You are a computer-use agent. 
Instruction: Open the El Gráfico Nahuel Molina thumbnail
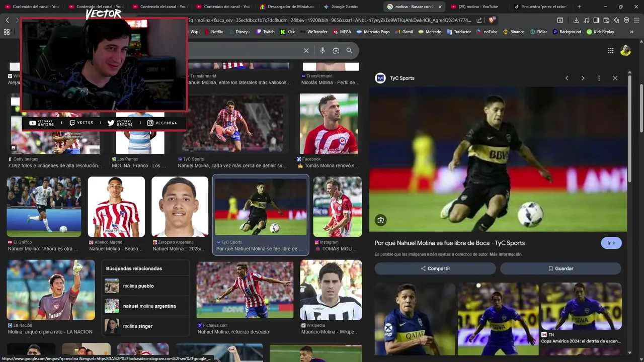click(x=44, y=207)
